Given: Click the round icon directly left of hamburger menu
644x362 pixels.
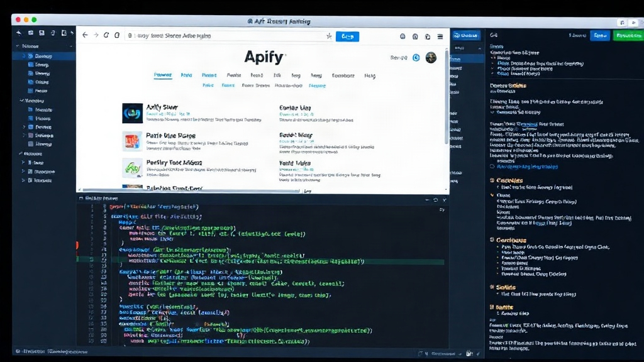Looking at the screenshot, I should click(x=428, y=36).
